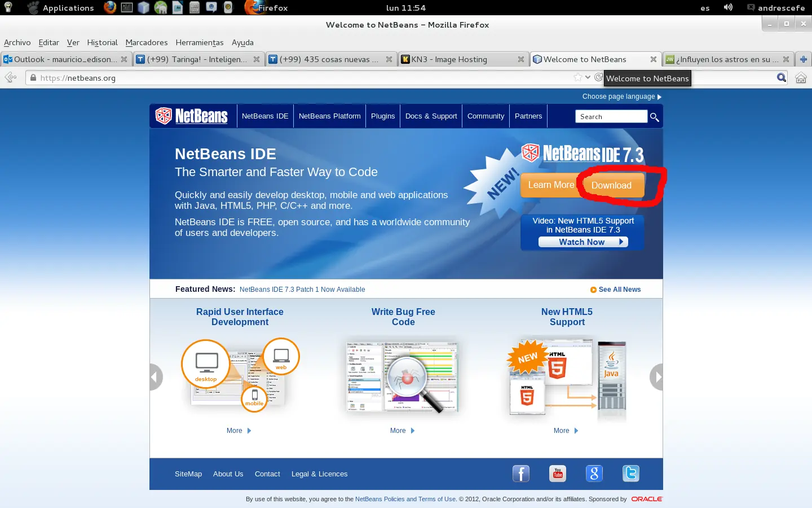The height and width of the screenshot is (508, 812).
Task: Open the Archivo menu
Action: [17, 42]
